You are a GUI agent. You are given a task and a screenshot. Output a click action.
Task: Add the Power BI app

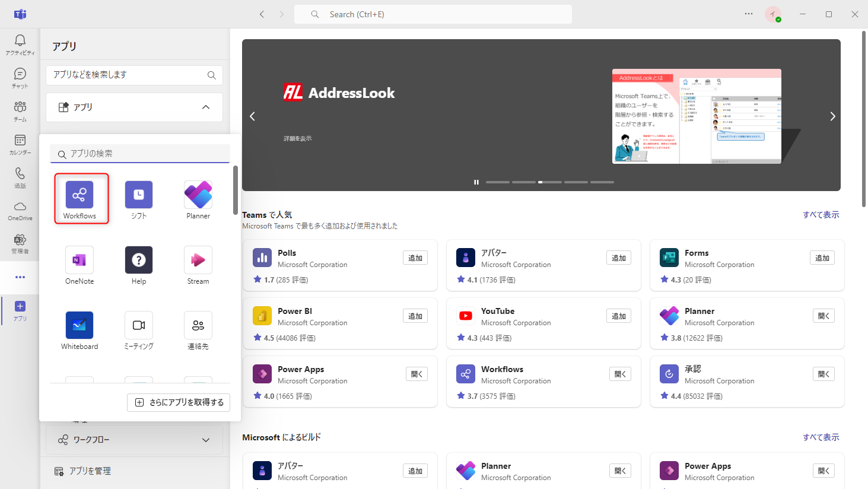(415, 316)
